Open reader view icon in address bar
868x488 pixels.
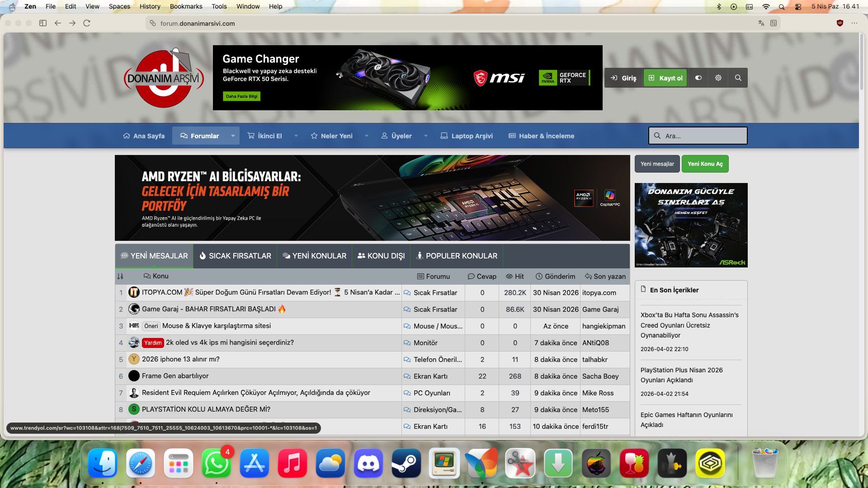coord(774,23)
